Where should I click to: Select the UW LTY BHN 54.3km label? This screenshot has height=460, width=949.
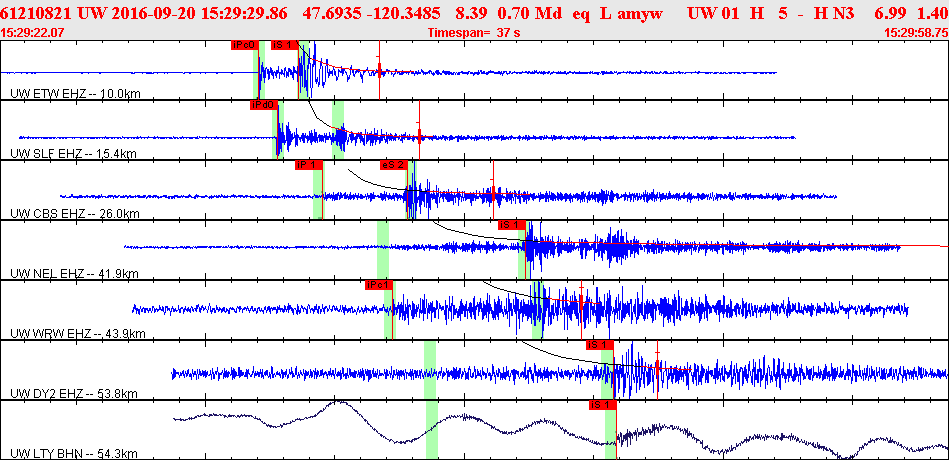[73, 454]
